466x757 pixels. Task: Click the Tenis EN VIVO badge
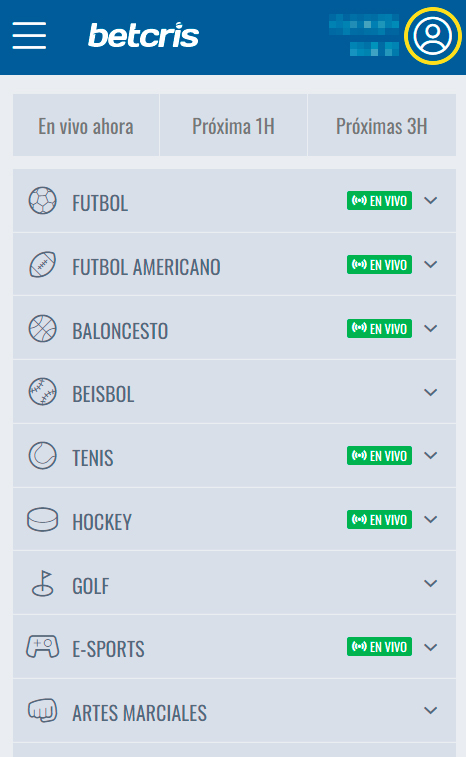tap(379, 455)
